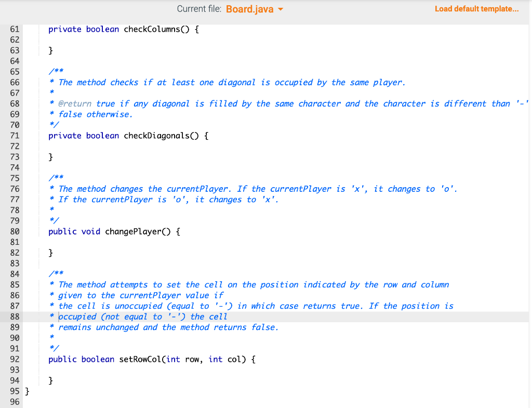Screen dimensions: 532x408
Task: Click inside the empty body of changePlayer
Action: tap(78, 242)
